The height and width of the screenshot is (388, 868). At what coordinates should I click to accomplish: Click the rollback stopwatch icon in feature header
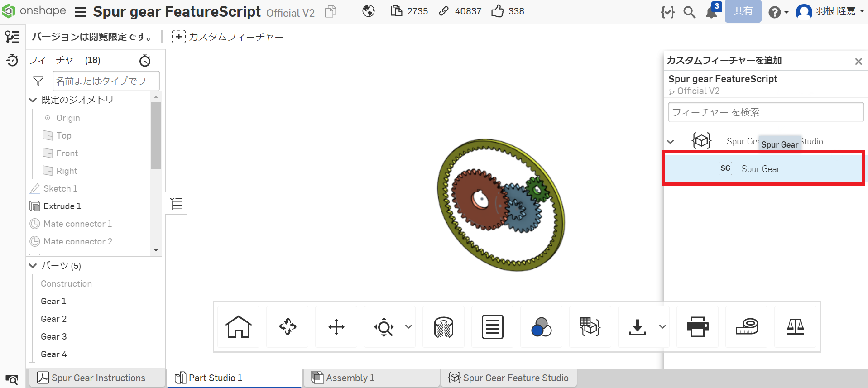pyautogui.click(x=145, y=60)
